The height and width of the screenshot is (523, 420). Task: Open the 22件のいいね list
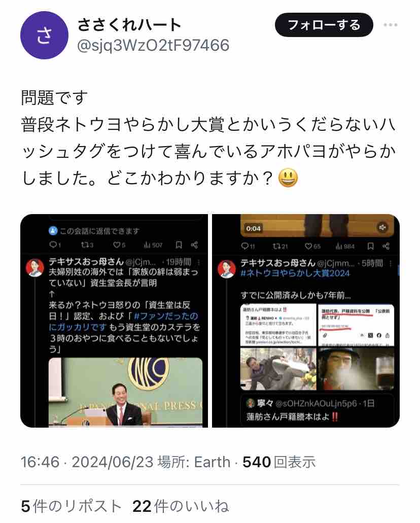pos(181,506)
